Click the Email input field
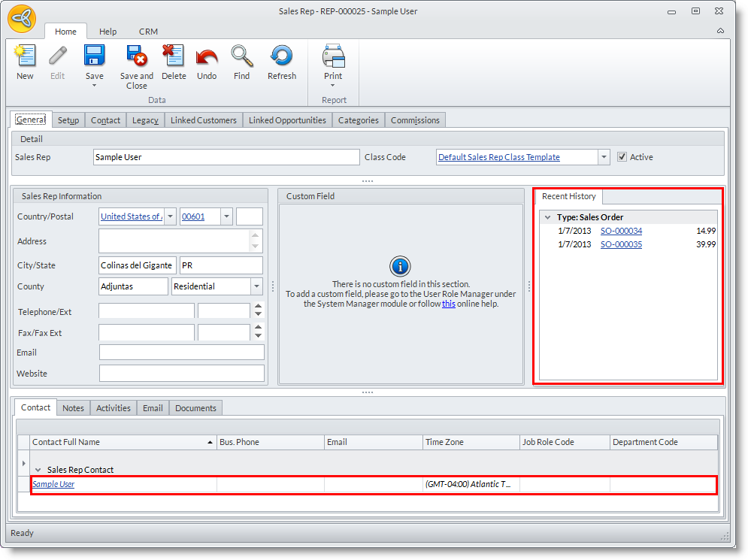 pos(181,353)
